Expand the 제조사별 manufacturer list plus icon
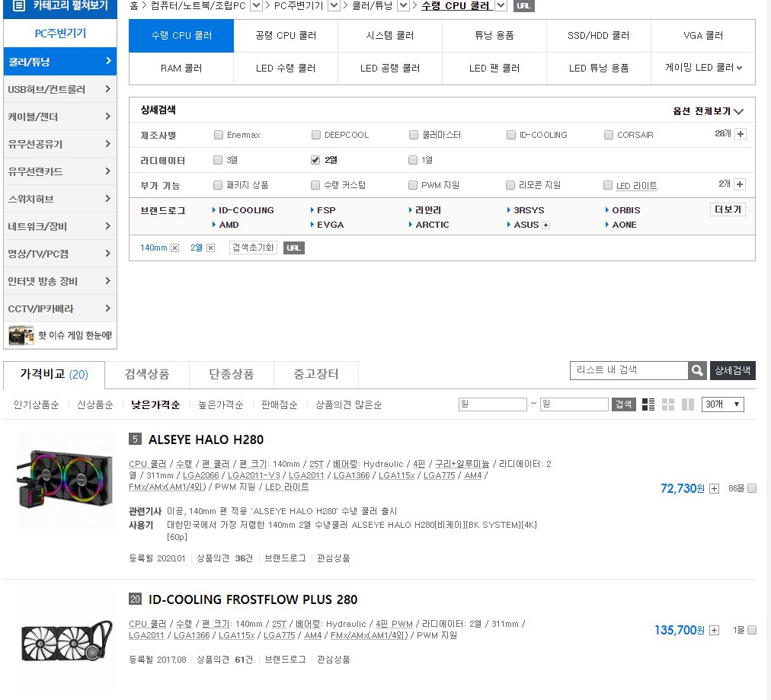The image size is (771, 700). pos(741,134)
